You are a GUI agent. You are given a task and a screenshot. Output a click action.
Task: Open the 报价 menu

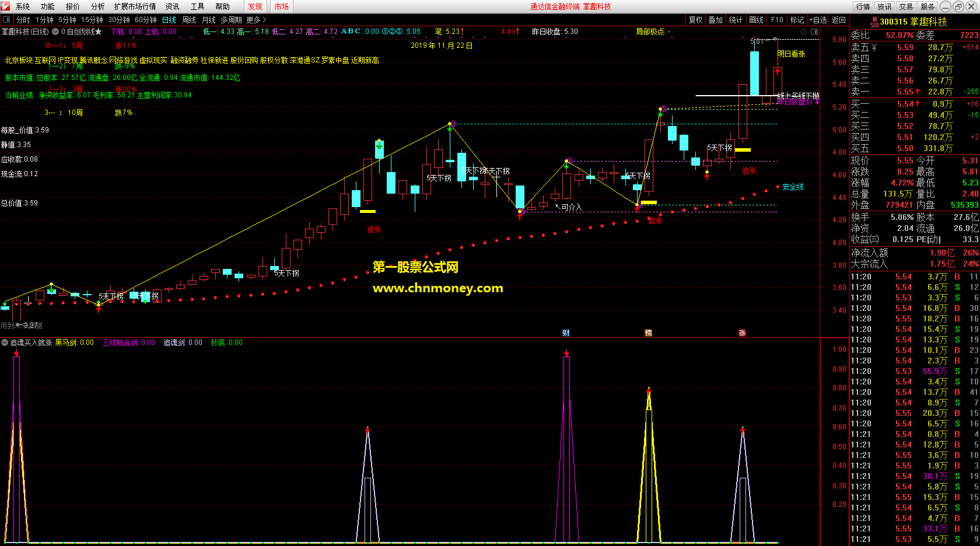73,6
